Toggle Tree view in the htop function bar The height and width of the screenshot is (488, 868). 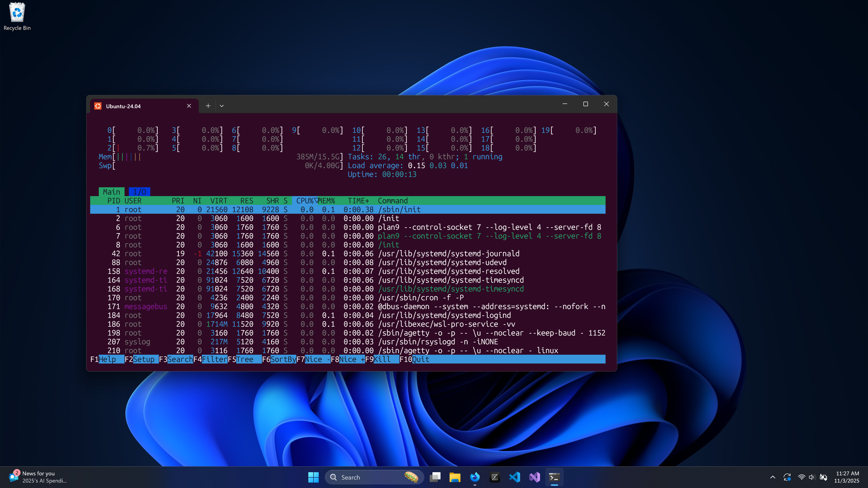coord(245,359)
